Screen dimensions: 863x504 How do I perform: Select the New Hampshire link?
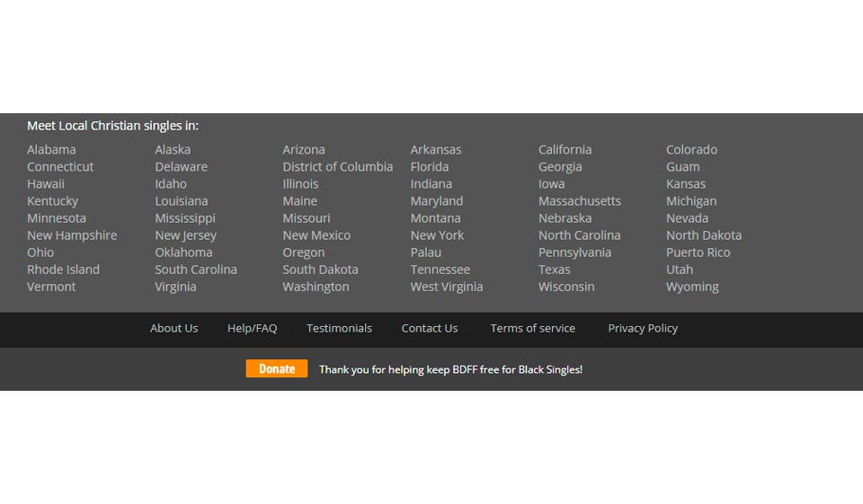click(72, 235)
